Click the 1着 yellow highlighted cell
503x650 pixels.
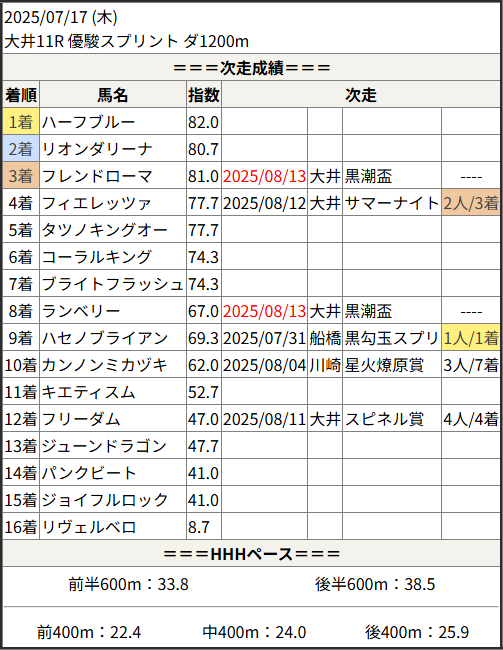21,121
